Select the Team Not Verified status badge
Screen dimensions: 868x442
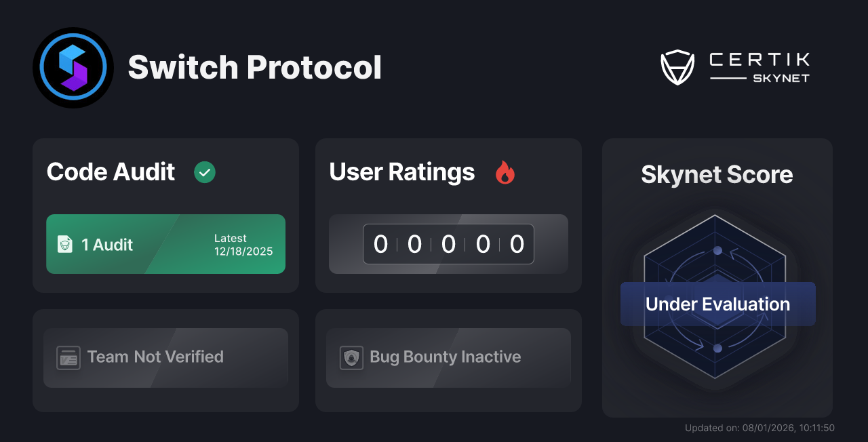tap(165, 357)
